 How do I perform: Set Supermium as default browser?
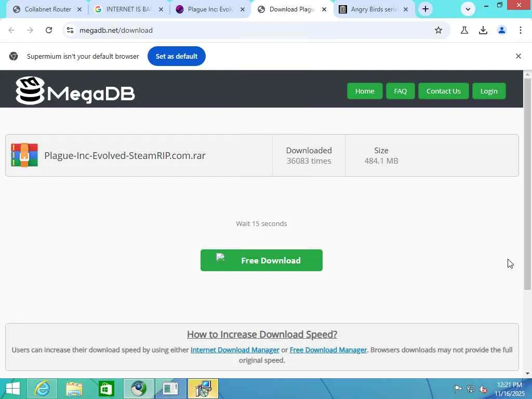(x=177, y=56)
